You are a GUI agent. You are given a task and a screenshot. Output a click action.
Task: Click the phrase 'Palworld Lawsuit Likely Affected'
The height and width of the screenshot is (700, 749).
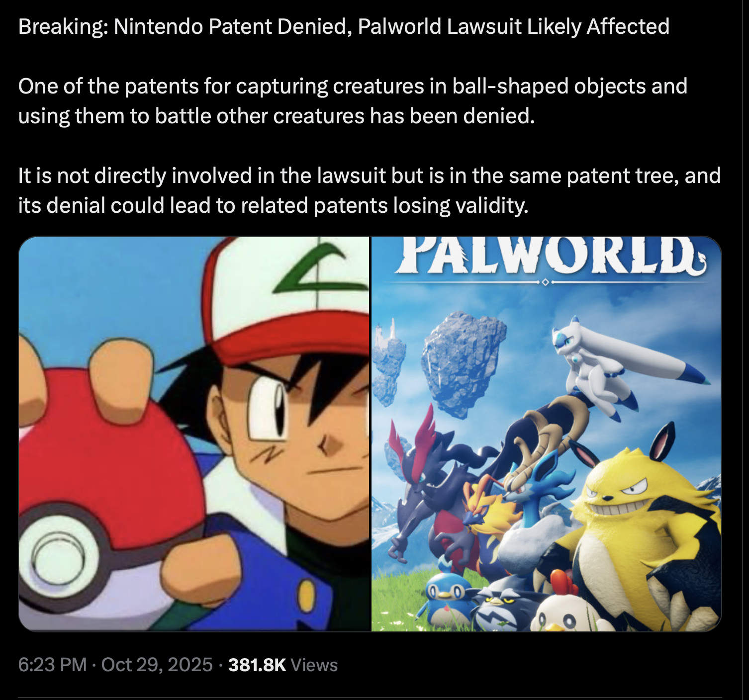point(513,26)
